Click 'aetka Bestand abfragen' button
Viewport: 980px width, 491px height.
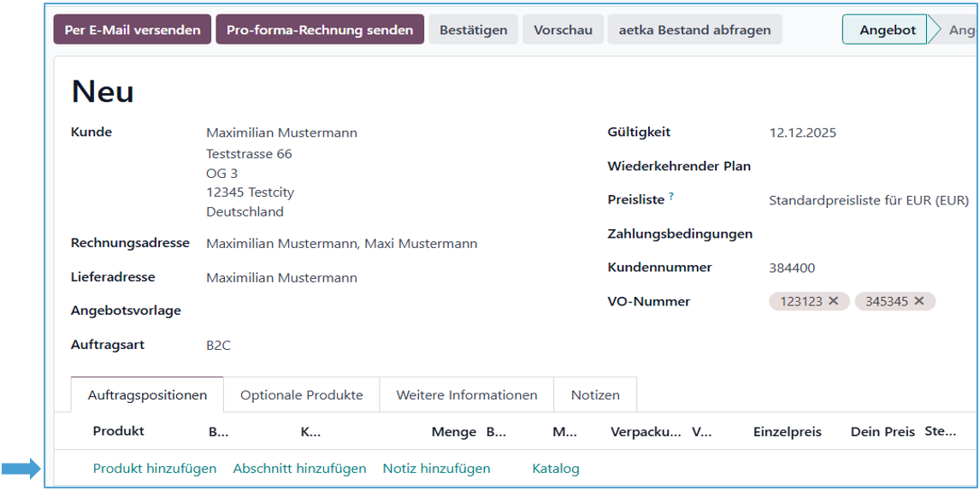point(694,30)
